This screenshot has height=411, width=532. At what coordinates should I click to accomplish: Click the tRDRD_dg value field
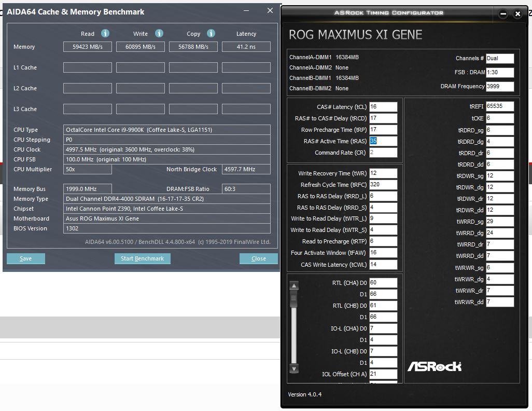tap(500, 142)
